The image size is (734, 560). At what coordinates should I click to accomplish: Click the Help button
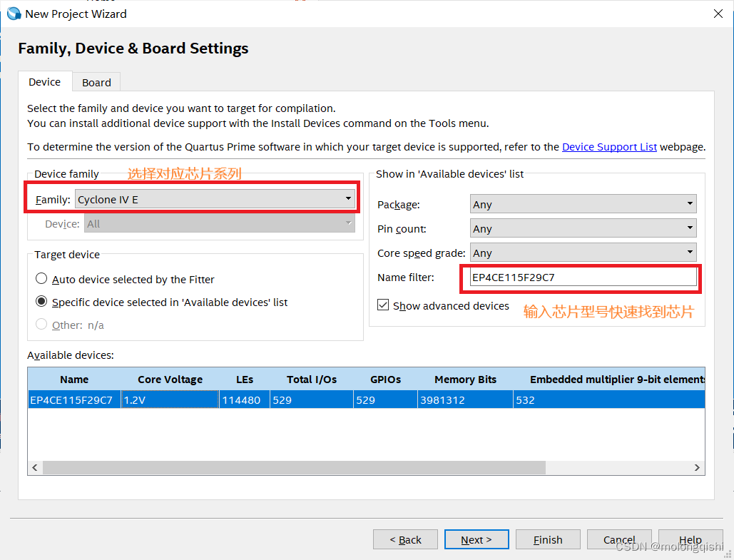[x=690, y=539]
